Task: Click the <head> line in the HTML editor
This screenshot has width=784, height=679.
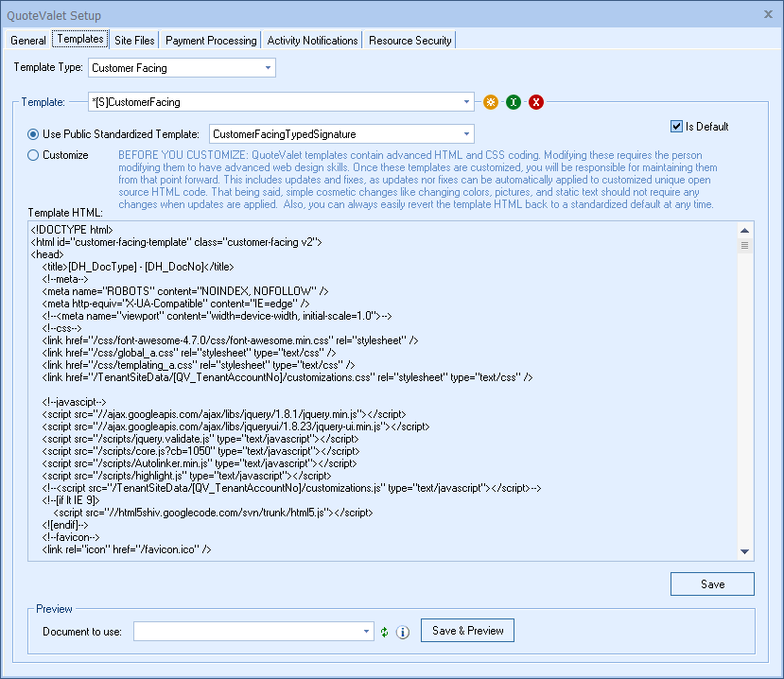Action: [x=47, y=254]
